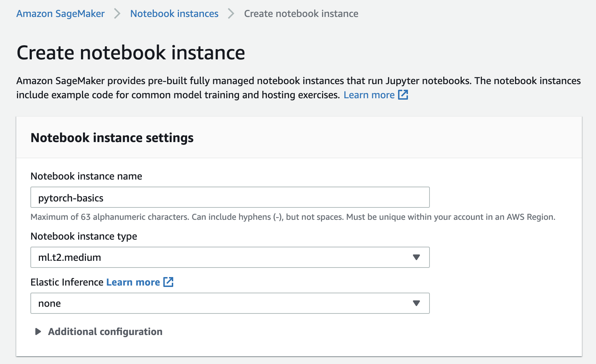Image resolution: width=596 pixels, height=364 pixels.
Task: Open Learn more link after hosting exercises
Action: pos(369,95)
